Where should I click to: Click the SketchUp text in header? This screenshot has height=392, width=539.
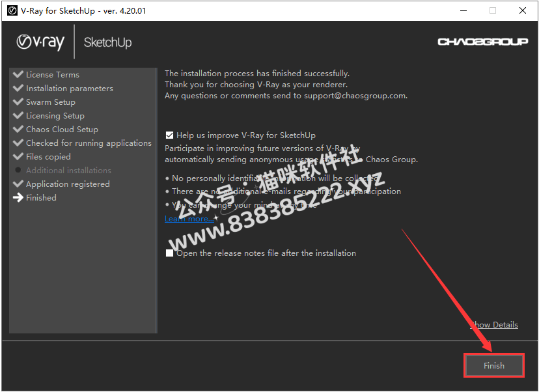(x=107, y=42)
